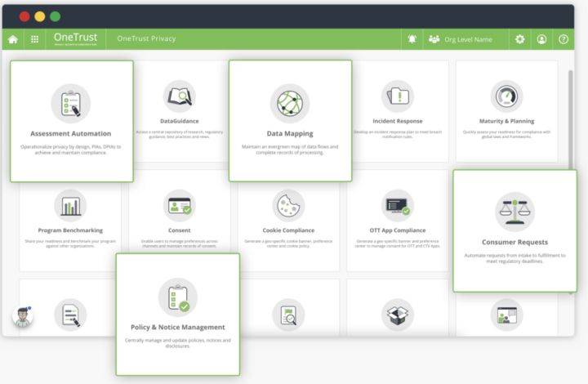
Task: Click the yellow minimize window button
Action: tap(40, 16)
